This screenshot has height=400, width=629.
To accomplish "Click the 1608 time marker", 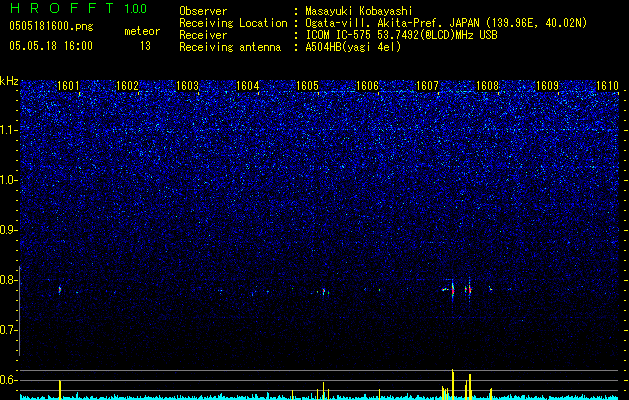I will pyautogui.click(x=487, y=86).
